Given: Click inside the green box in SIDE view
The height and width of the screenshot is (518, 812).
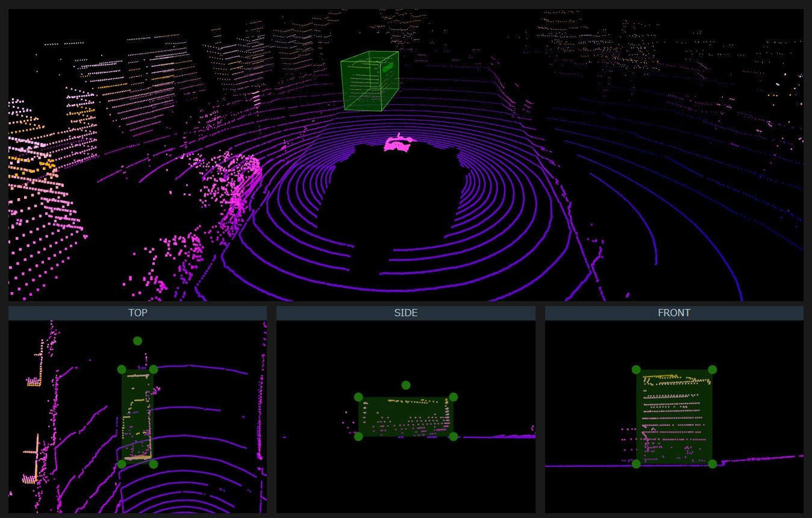Looking at the screenshot, I should [405, 417].
